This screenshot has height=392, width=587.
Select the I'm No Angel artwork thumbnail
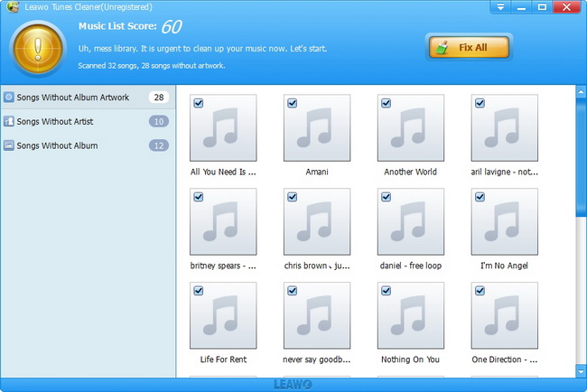click(505, 221)
